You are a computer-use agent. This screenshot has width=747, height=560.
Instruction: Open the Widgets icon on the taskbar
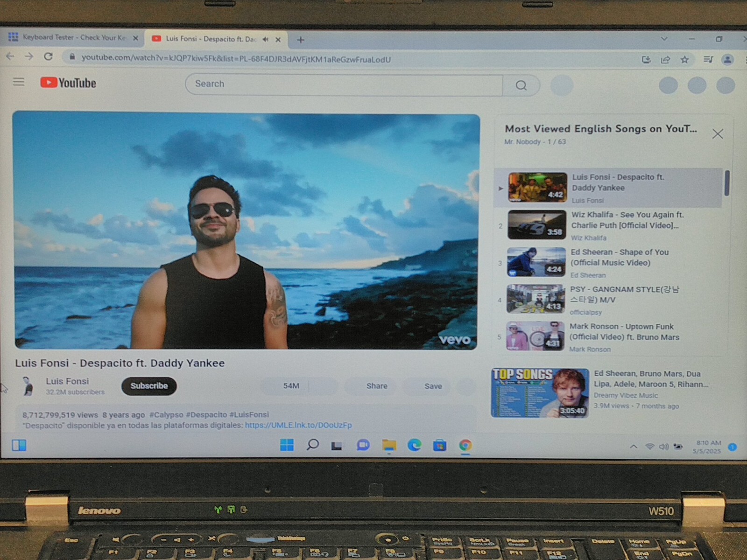(x=19, y=445)
